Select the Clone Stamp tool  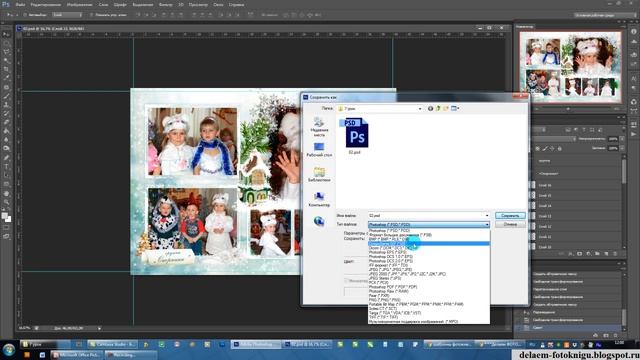(x=6, y=105)
